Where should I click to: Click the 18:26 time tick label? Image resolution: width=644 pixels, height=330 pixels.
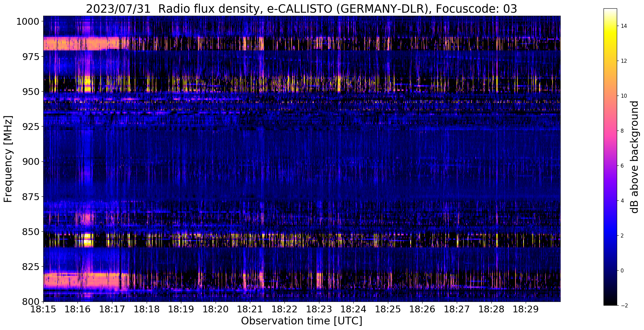click(423, 309)
